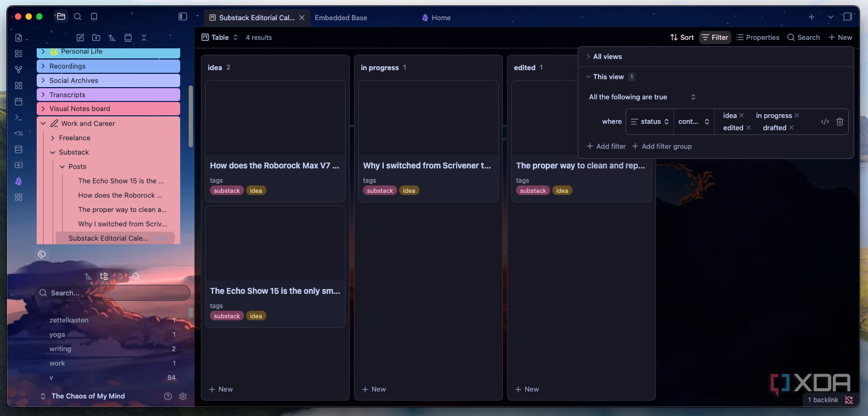Add new card in the idea column

[x=221, y=389]
